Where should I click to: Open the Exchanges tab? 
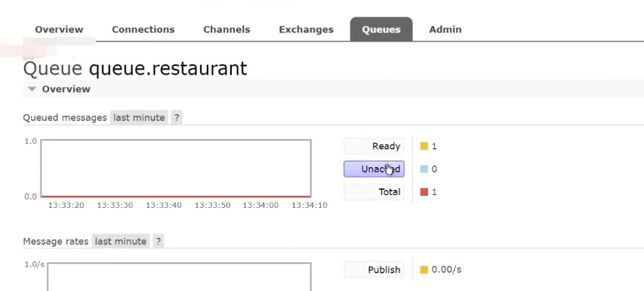(x=306, y=29)
